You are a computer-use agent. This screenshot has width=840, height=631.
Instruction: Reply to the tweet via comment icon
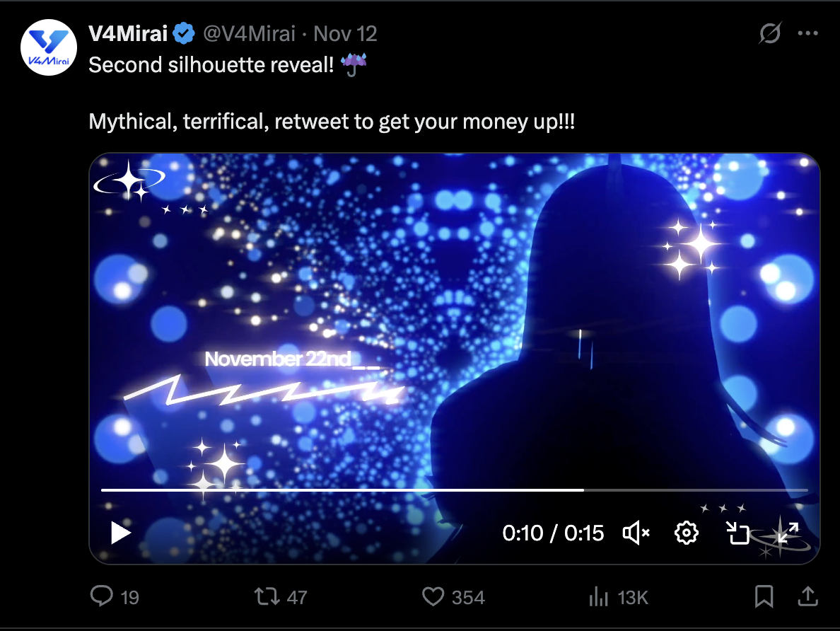click(x=102, y=596)
